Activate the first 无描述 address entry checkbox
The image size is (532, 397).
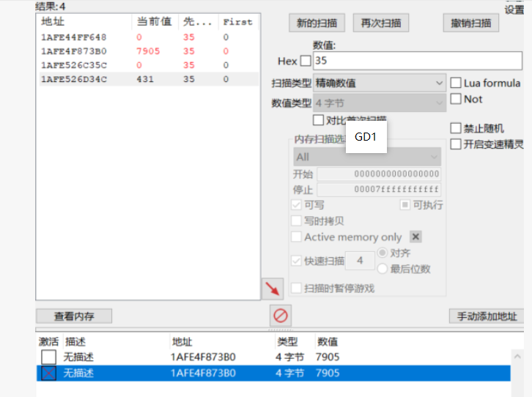pos(48,357)
